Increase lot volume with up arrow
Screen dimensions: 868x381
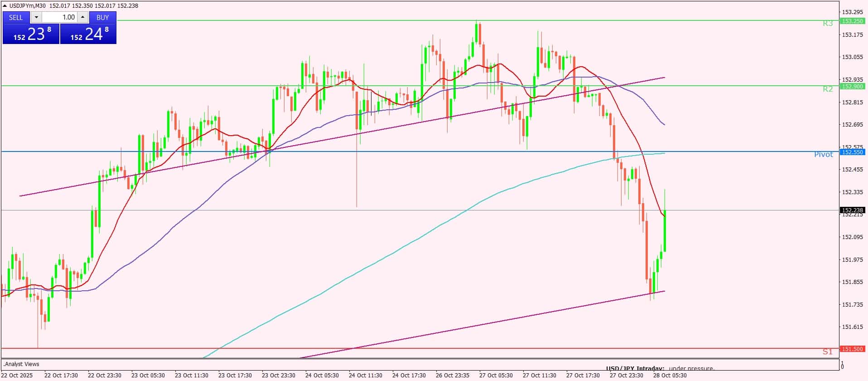pos(82,17)
